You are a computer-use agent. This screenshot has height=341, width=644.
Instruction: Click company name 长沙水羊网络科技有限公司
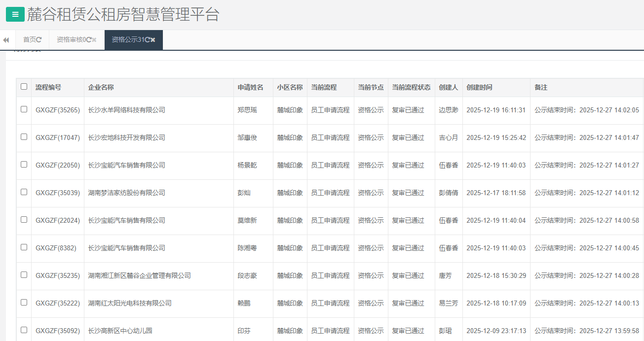click(x=126, y=110)
